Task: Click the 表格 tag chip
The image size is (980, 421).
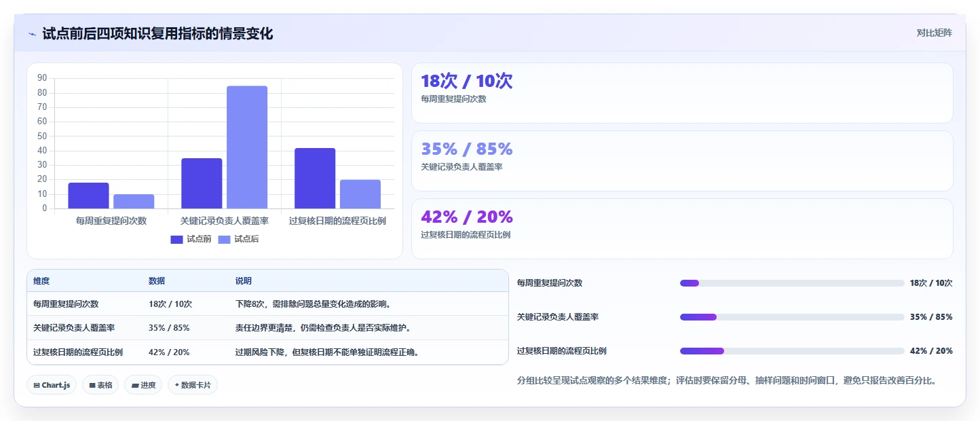Action: point(100,385)
